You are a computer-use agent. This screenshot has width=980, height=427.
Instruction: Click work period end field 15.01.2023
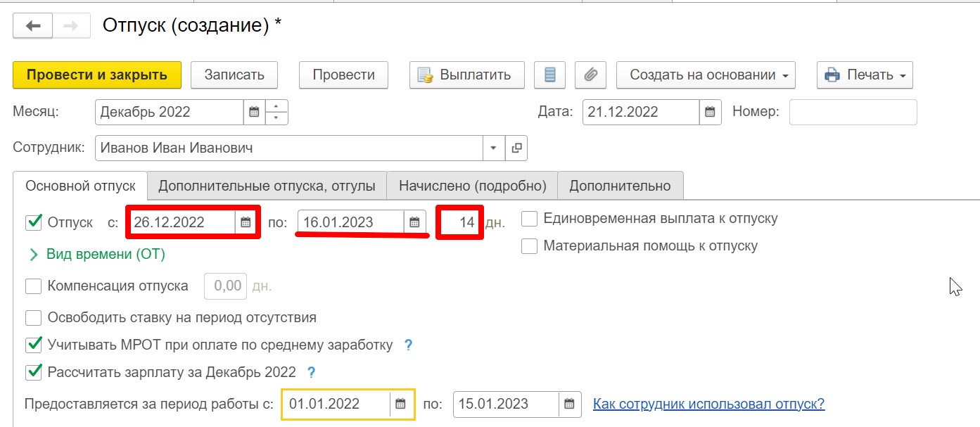tap(507, 404)
